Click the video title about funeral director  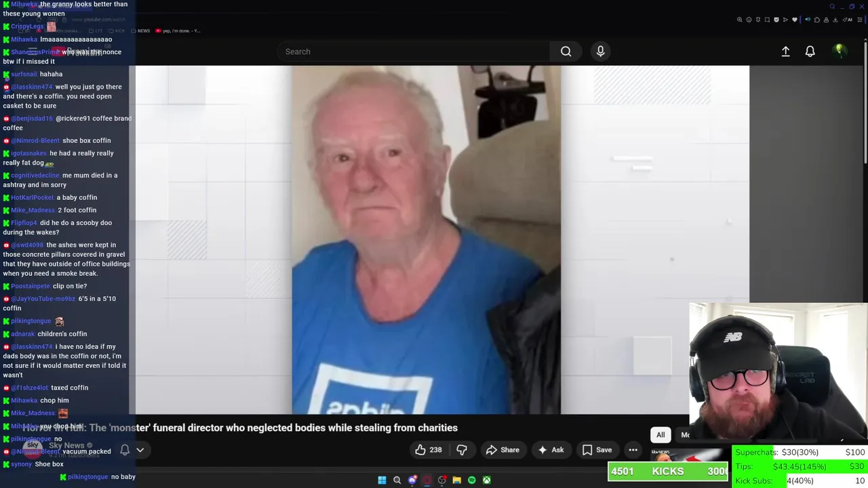tap(240, 428)
